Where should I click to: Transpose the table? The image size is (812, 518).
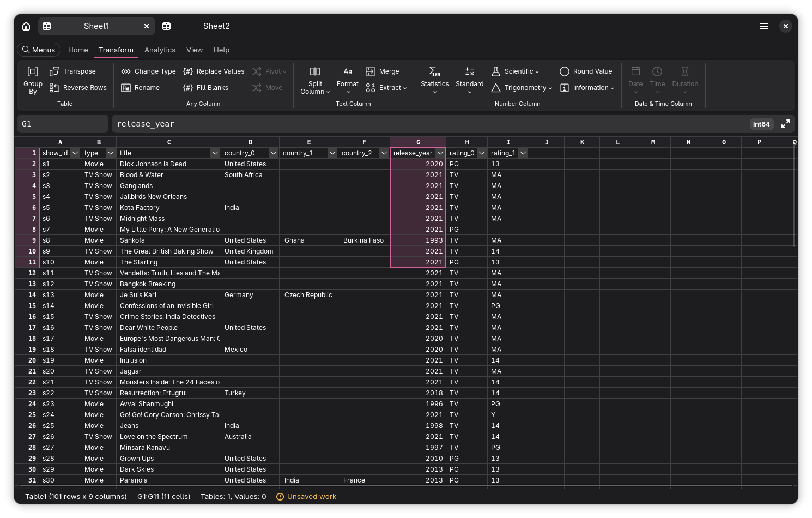[72, 71]
